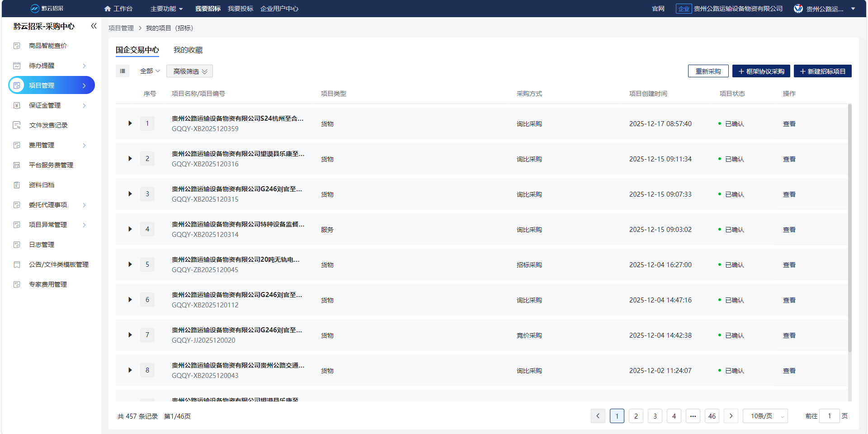The width and height of the screenshot is (868, 434).
Task: Click the page number jump input field
Action: [830, 416]
